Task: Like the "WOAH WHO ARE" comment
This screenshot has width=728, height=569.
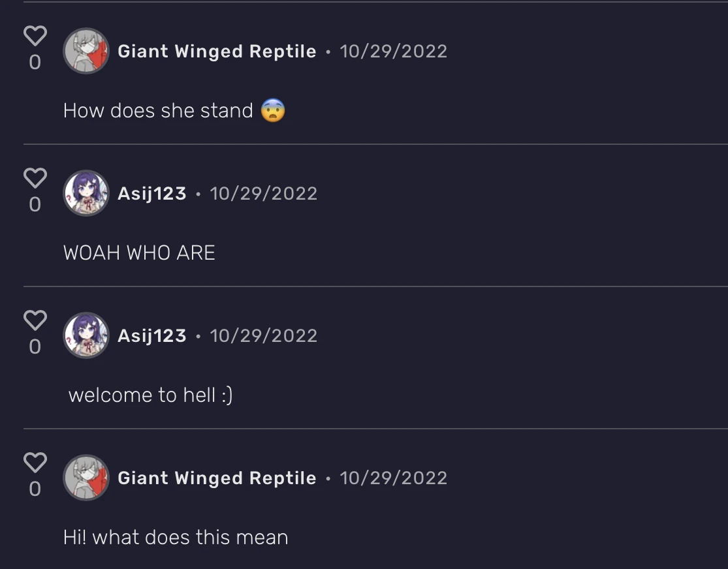Action: (x=35, y=177)
